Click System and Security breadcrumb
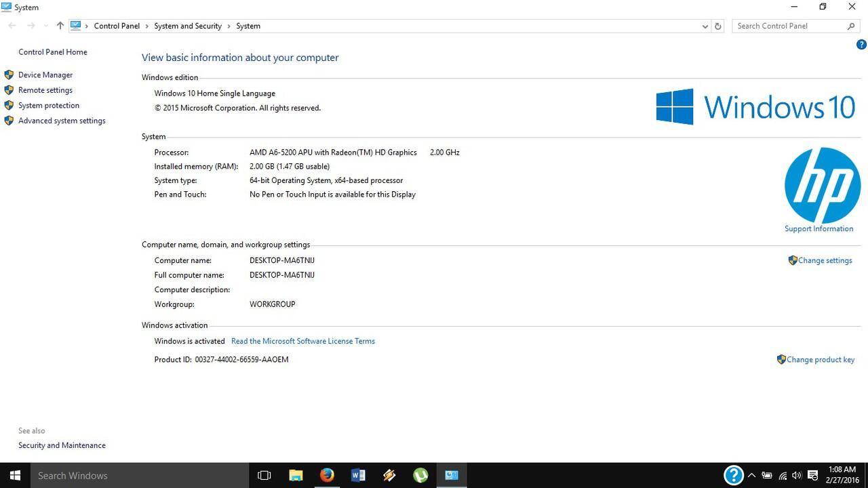The image size is (868, 488). click(188, 26)
